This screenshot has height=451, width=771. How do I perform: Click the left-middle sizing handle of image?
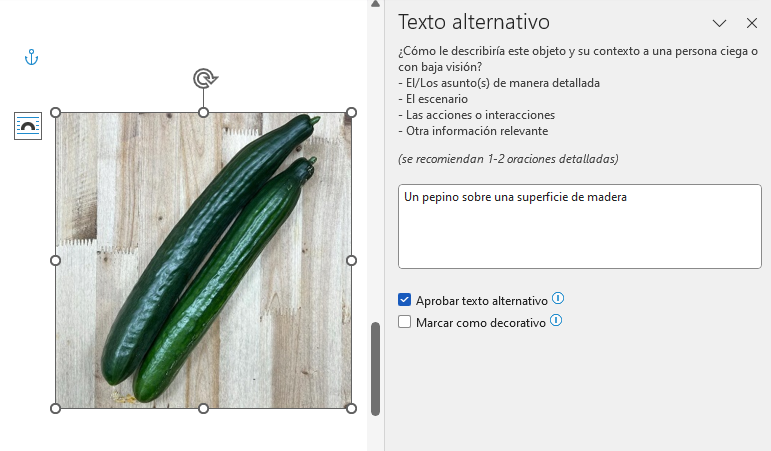56,260
